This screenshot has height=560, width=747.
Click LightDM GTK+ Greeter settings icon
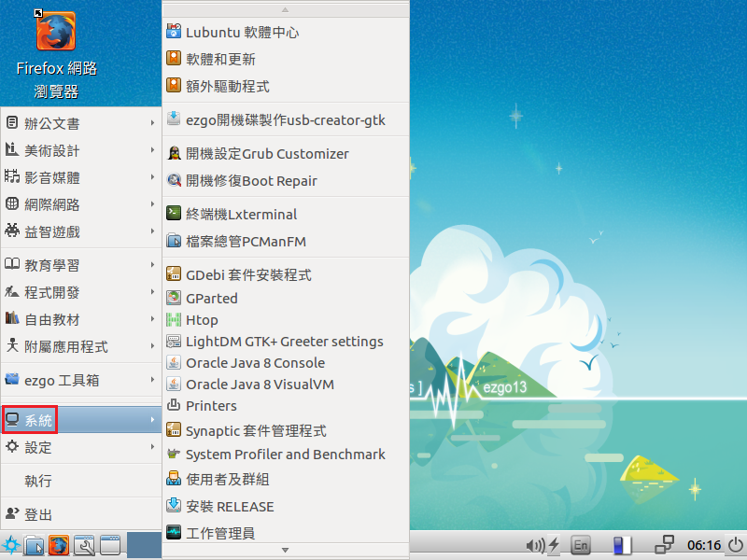(x=174, y=341)
